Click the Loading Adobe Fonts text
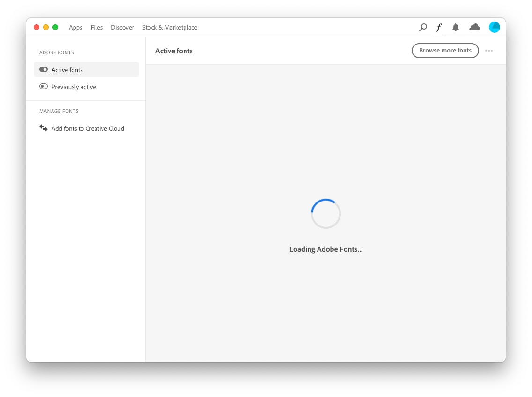The width and height of the screenshot is (532, 397). (326, 249)
